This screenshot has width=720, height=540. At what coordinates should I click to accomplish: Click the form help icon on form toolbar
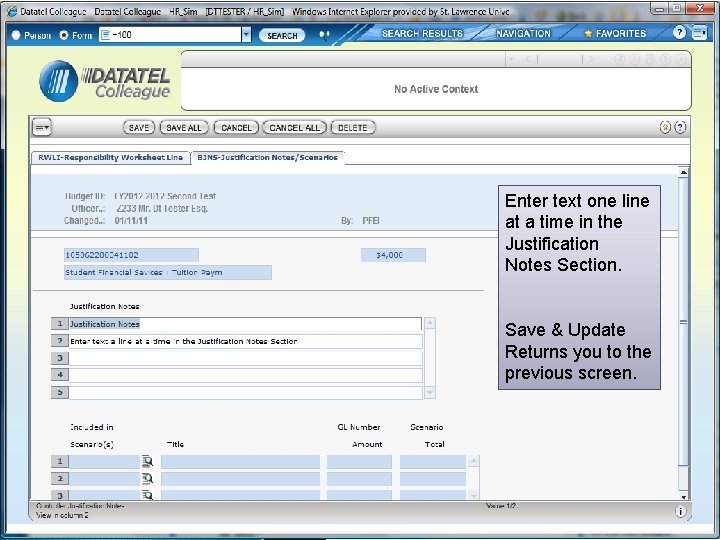[x=681, y=127]
